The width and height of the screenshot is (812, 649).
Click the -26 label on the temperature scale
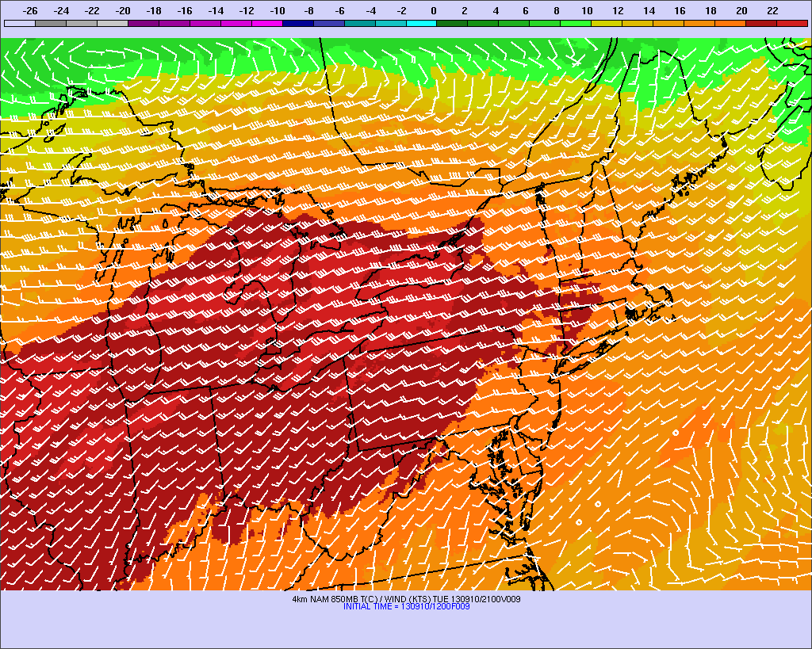tap(30, 11)
